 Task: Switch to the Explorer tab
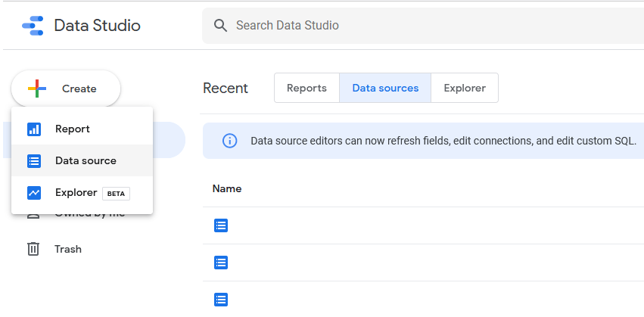(x=465, y=88)
